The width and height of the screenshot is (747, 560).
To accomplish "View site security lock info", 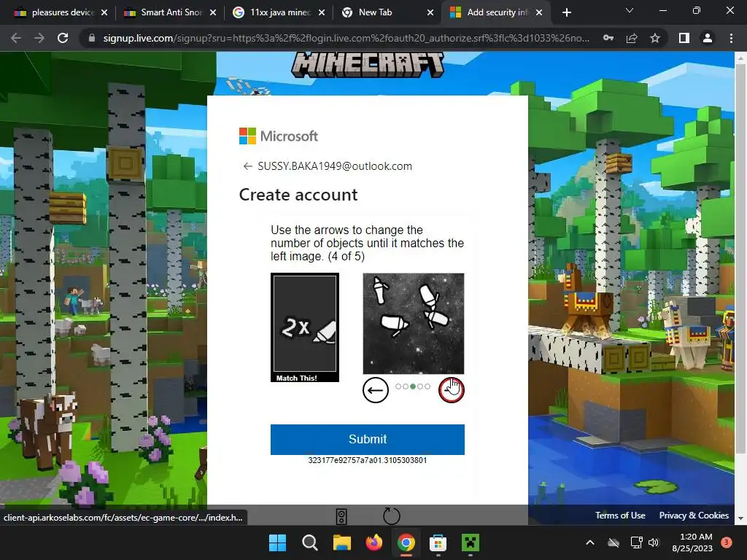I will click(x=91, y=38).
